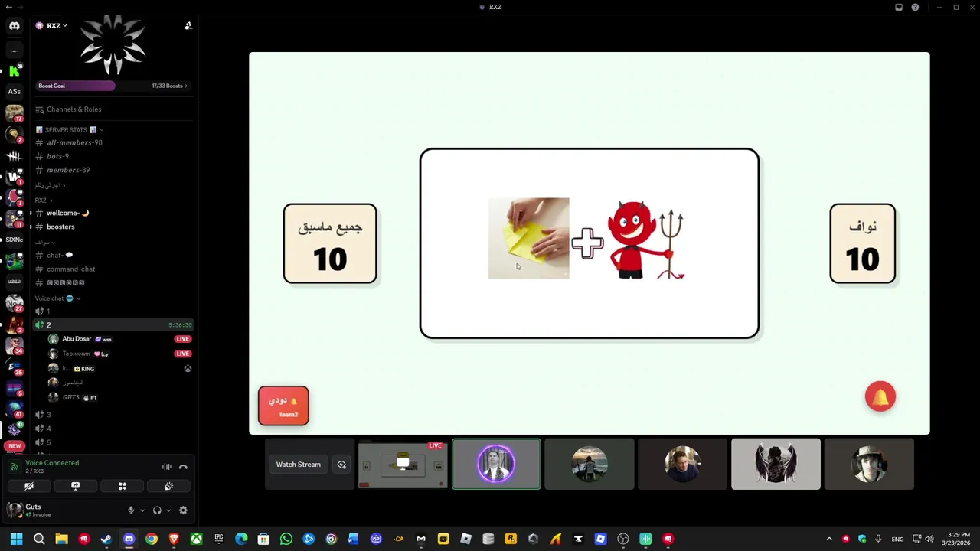Open the Guts user profile panel

[61, 510]
